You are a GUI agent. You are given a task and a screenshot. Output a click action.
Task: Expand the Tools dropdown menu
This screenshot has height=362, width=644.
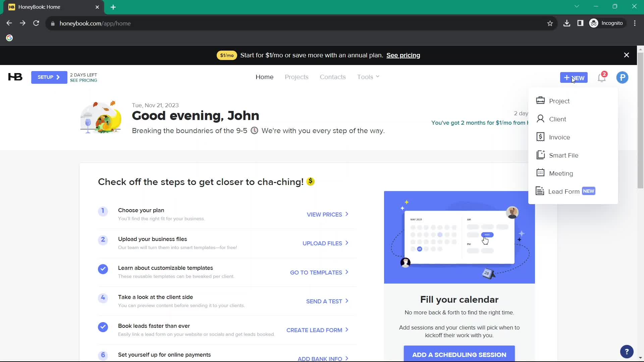point(368,77)
